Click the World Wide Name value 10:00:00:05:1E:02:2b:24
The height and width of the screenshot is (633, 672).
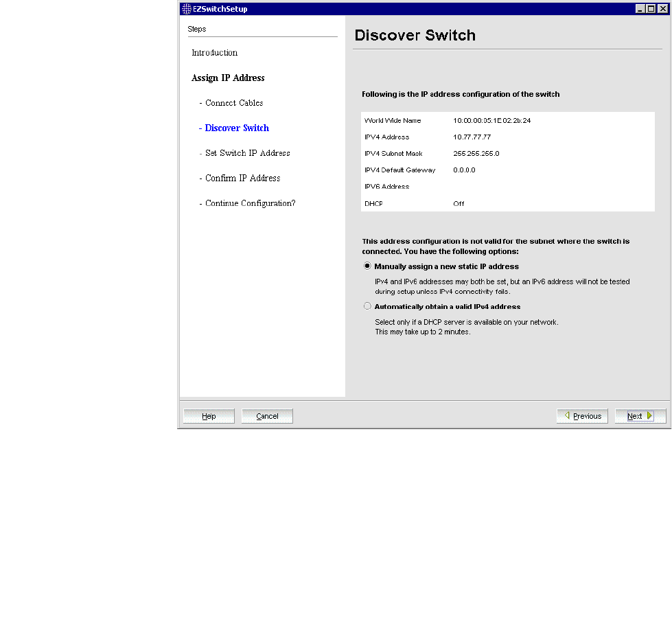point(492,120)
